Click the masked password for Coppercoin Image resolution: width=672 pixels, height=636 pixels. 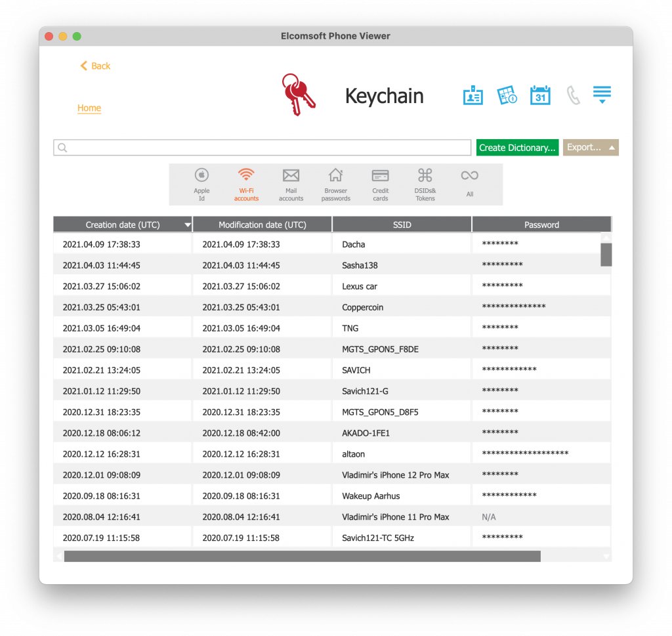pyautogui.click(x=513, y=306)
